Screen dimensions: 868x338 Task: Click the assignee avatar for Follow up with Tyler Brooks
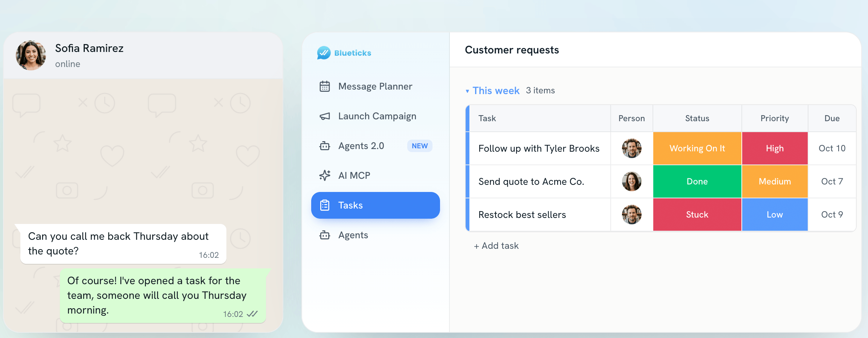(632, 148)
